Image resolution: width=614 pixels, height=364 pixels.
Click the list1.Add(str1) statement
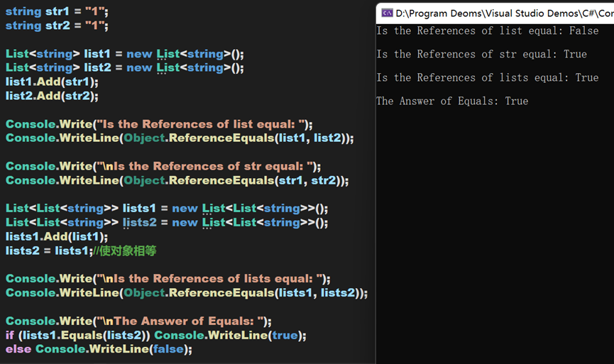tap(52, 82)
